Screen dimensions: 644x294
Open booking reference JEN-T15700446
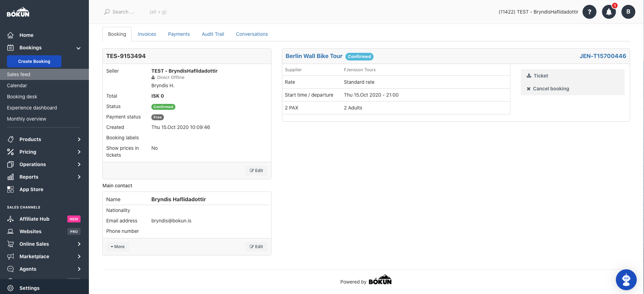coord(603,56)
